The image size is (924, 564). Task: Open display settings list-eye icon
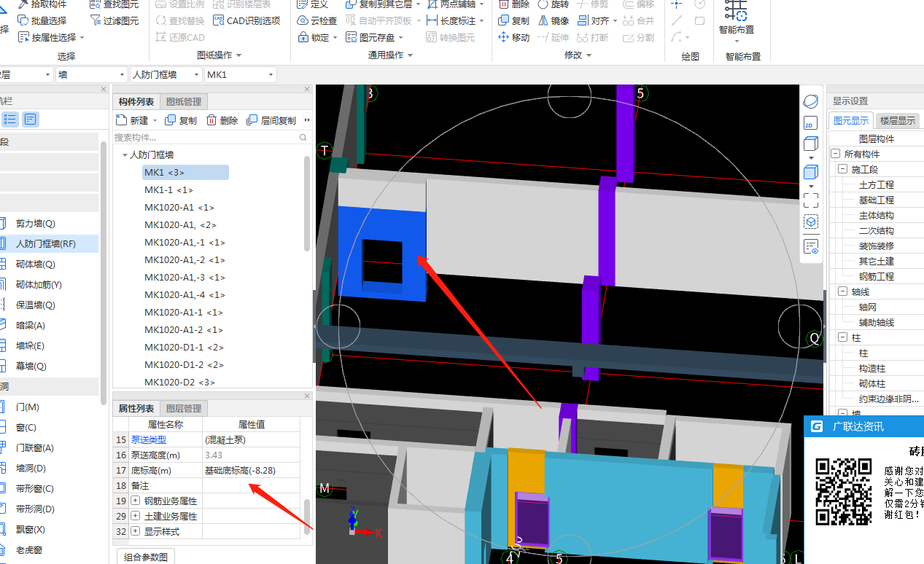tap(810, 246)
